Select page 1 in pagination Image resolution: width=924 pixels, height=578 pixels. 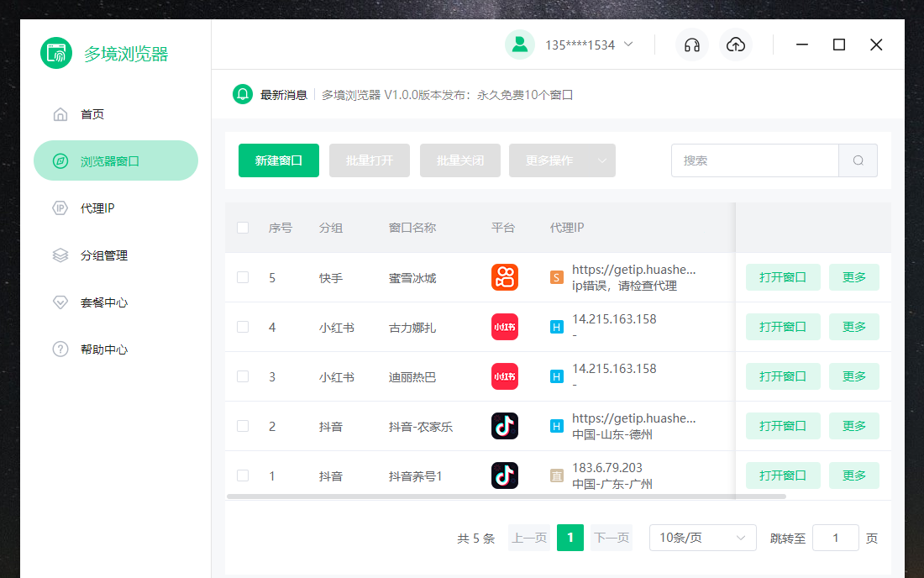pyautogui.click(x=570, y=538)
